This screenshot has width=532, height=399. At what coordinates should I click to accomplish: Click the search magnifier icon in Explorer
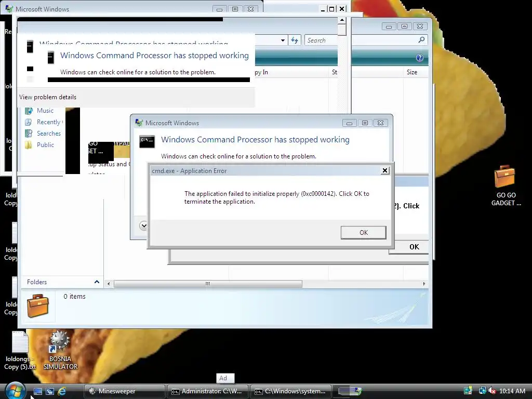421,40
